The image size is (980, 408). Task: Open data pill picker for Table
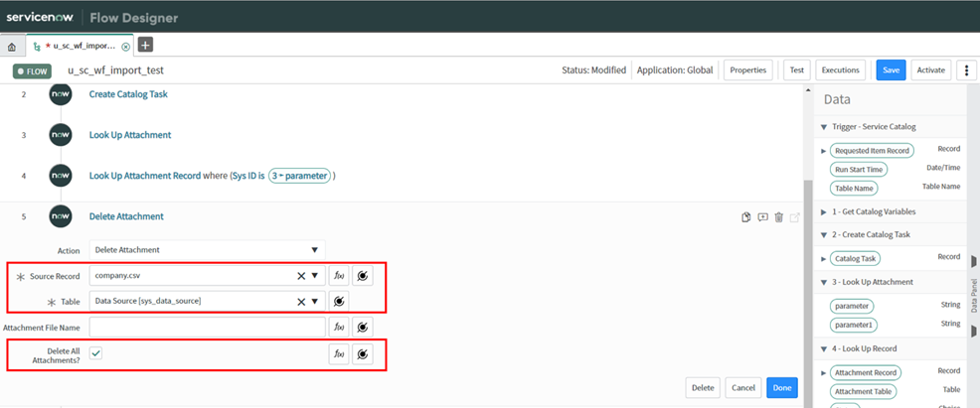[339, 302]
